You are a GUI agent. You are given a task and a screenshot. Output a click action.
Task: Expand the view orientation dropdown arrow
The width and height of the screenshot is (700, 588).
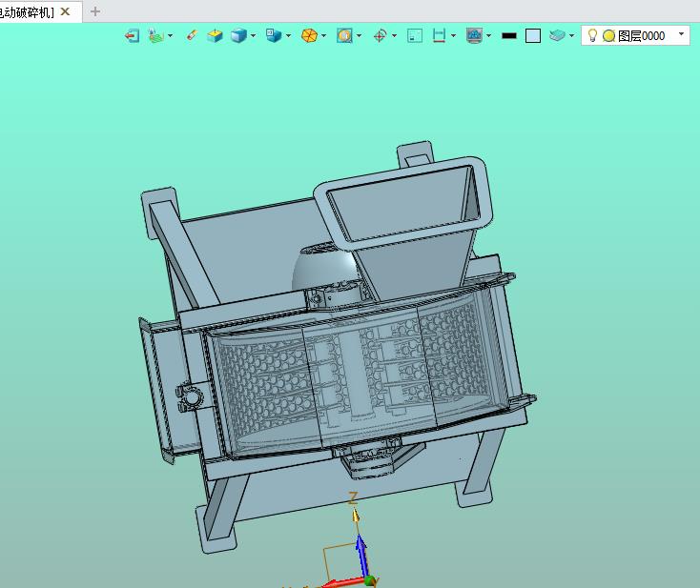click(288, 35)
